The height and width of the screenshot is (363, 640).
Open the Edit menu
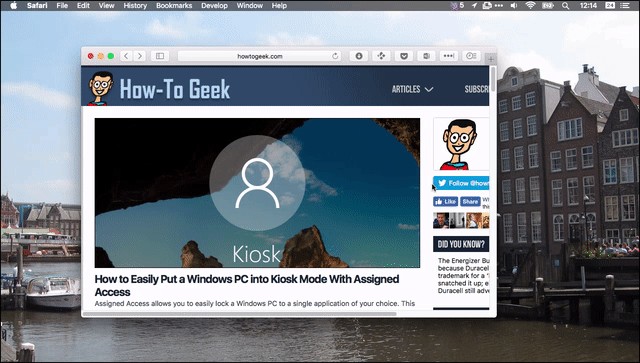click(83, 5)
